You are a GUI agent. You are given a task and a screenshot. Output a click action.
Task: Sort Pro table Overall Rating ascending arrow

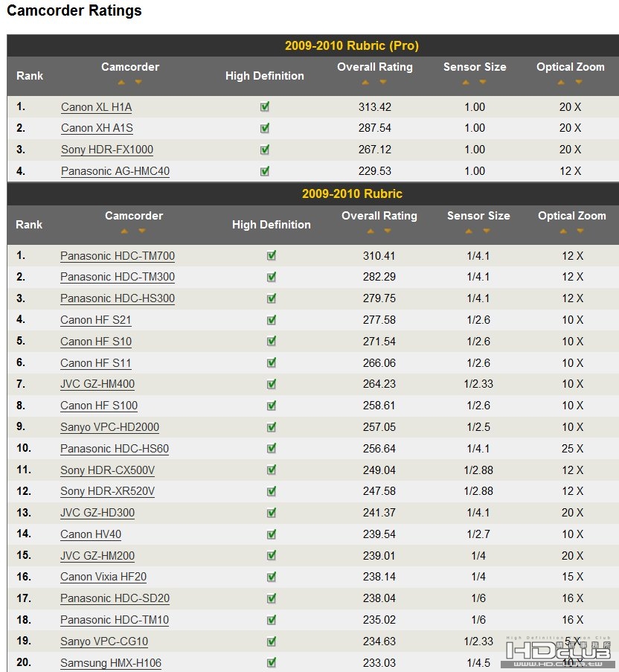[365, 82]
